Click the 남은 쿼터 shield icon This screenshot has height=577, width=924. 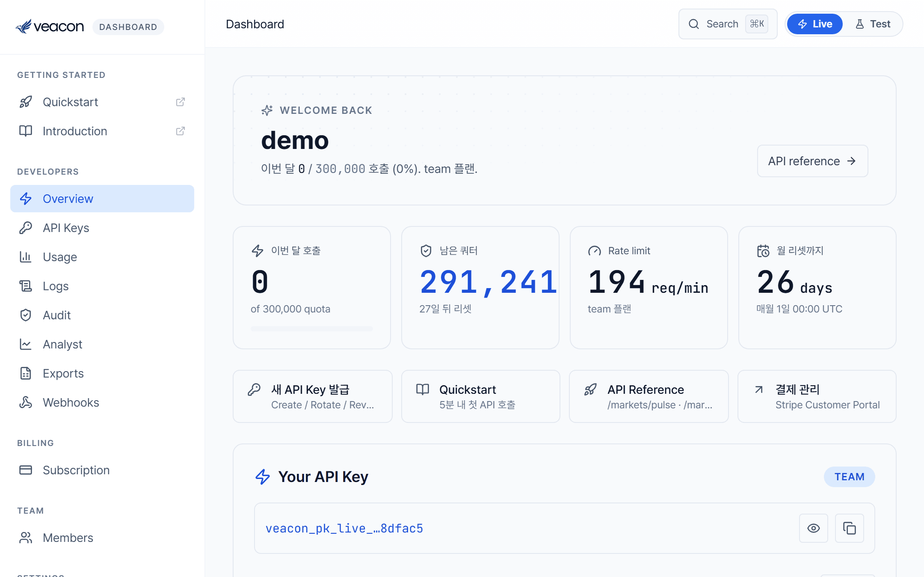tap(426, 251)
